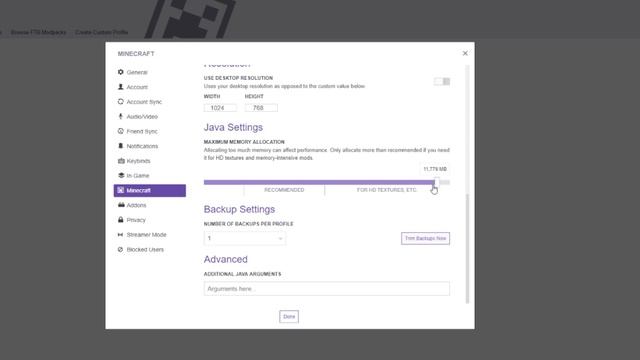Viewport: 640px width, 360px height.
Task: Open Number of Backups Per Profile dropdown
Action: pyautogui.click(x=244, y=238)
